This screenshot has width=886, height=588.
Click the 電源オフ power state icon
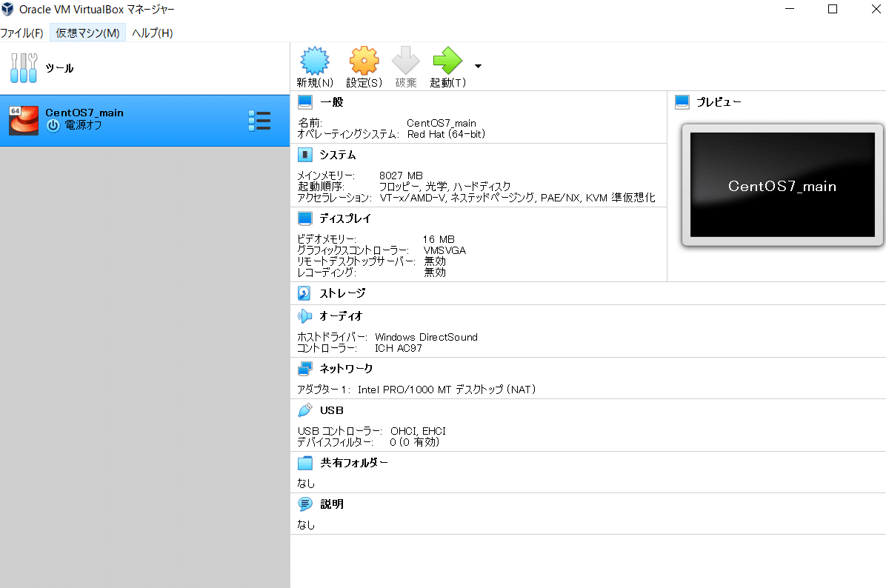point(53,126)
